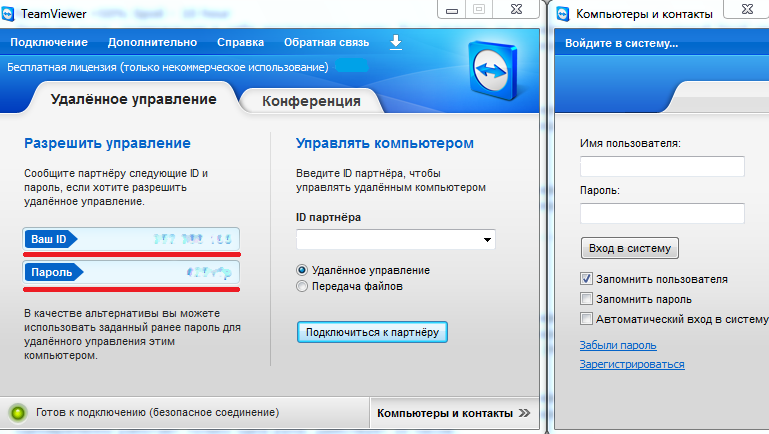
Task: Switch to the Конференция tab
Action: tap(311, 101)
